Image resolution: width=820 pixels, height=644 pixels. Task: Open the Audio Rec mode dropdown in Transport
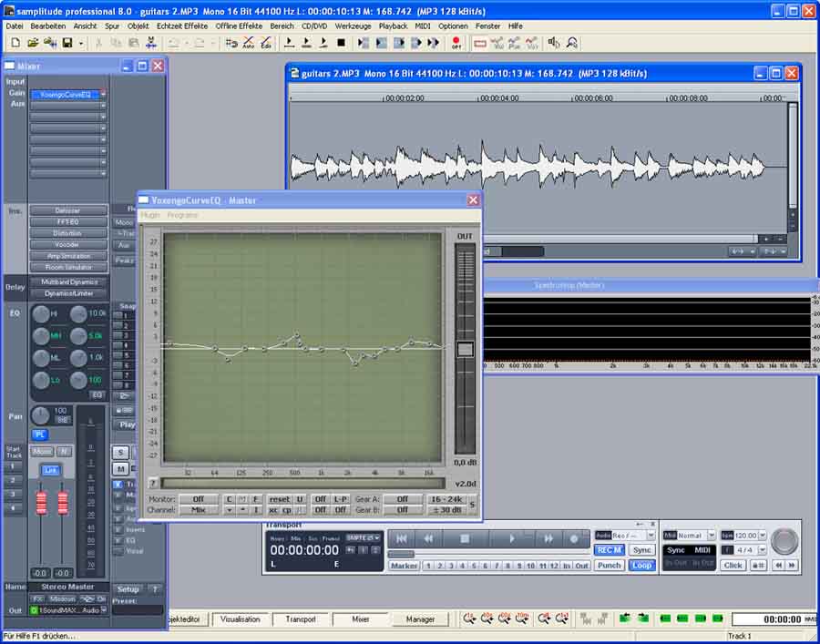click(651, 536)
